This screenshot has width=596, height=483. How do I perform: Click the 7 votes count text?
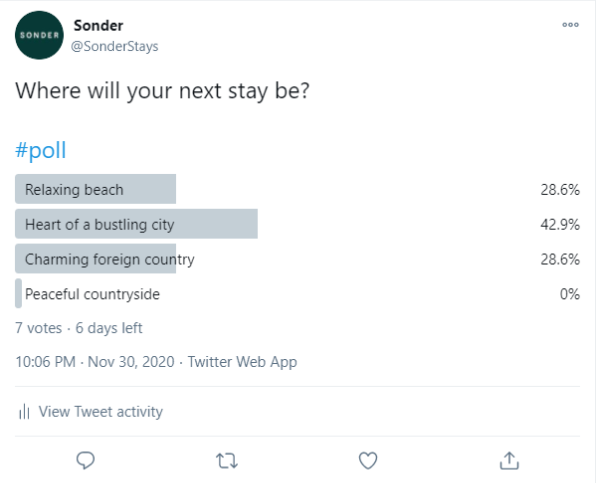(38, 328)
